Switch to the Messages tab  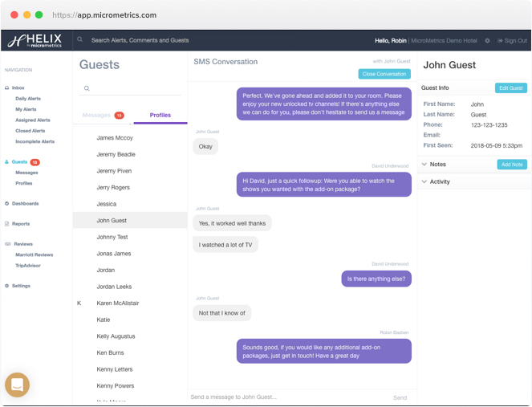[97, 116]
